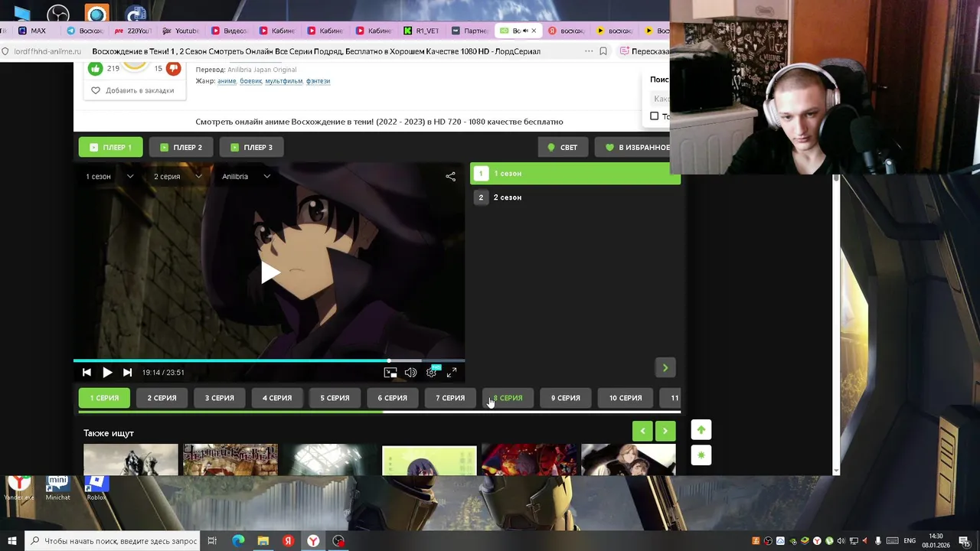The image size is (980, 551).
Task: Click the page vertical scrollbar
Action: pyautogui.click(x=836, y=324)
